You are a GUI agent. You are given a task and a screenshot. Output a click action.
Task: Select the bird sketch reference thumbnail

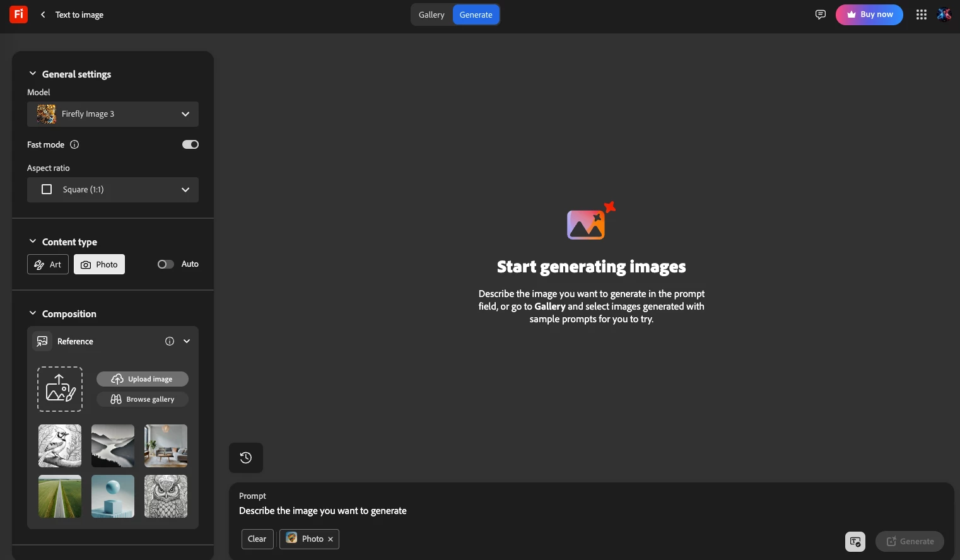tap(60, 446)
